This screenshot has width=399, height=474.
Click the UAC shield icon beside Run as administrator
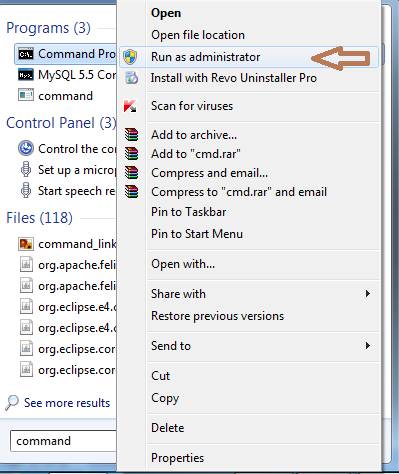click(x=130, y=57)
